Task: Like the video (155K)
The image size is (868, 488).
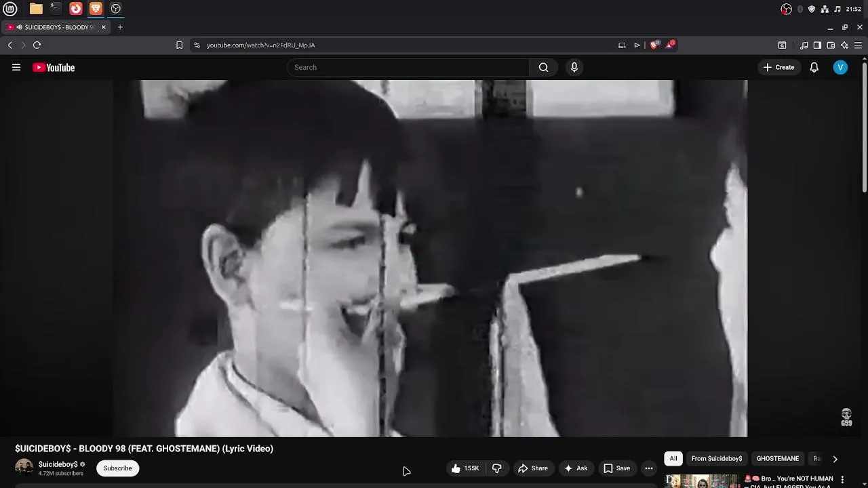Action: tap(466, 468)
